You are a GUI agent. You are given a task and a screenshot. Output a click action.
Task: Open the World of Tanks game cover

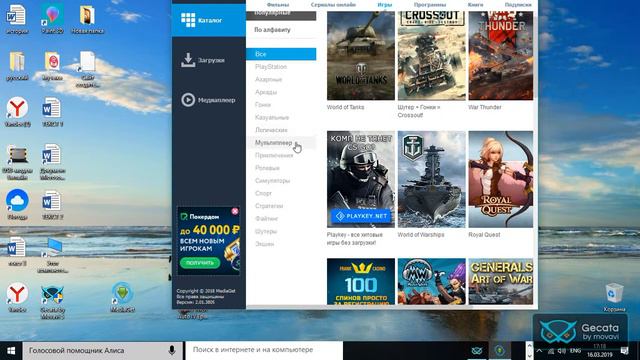coord(361,56)
